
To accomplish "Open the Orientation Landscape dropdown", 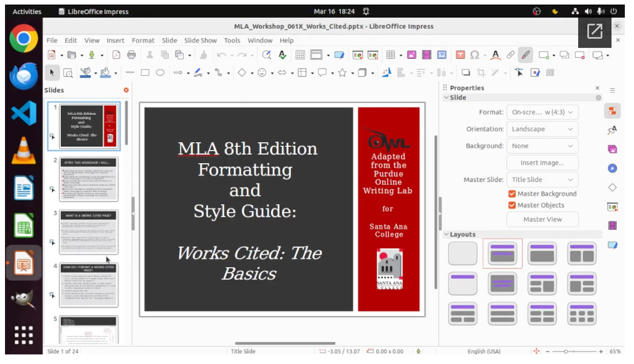I will pos(542,129).
